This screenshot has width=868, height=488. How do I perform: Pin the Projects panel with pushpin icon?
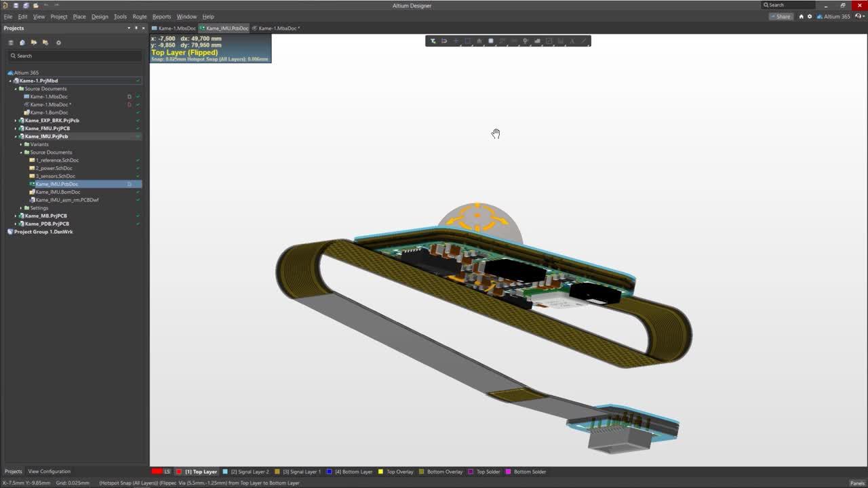tap(136, 28)
